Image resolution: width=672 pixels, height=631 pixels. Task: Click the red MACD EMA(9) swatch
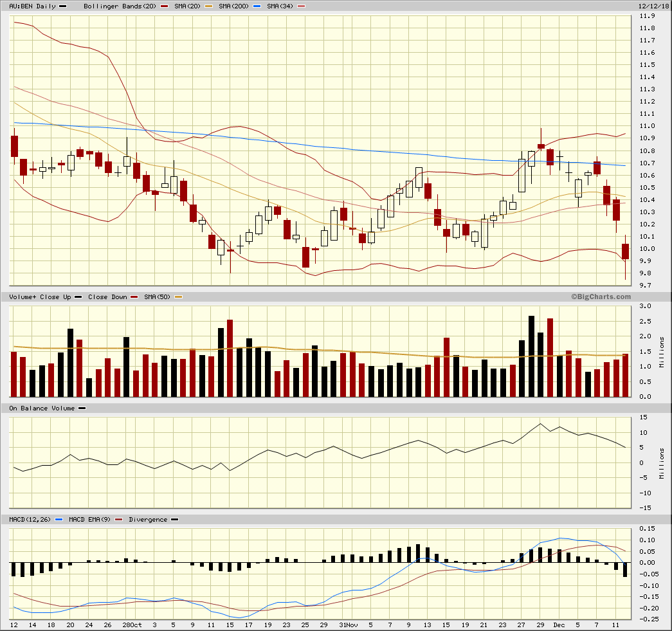click(119, 519)
